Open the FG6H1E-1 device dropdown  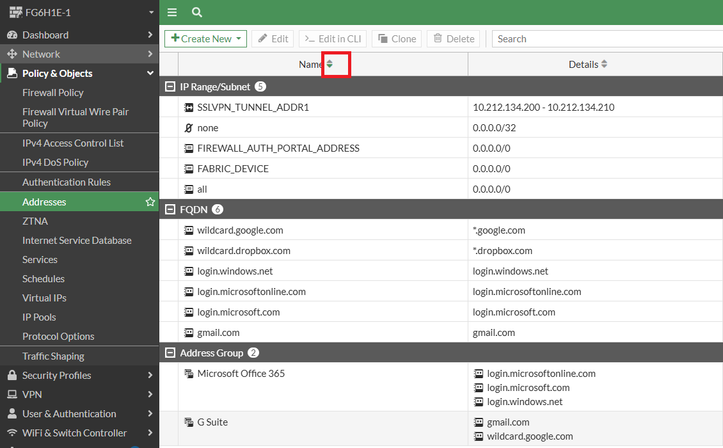150,13
